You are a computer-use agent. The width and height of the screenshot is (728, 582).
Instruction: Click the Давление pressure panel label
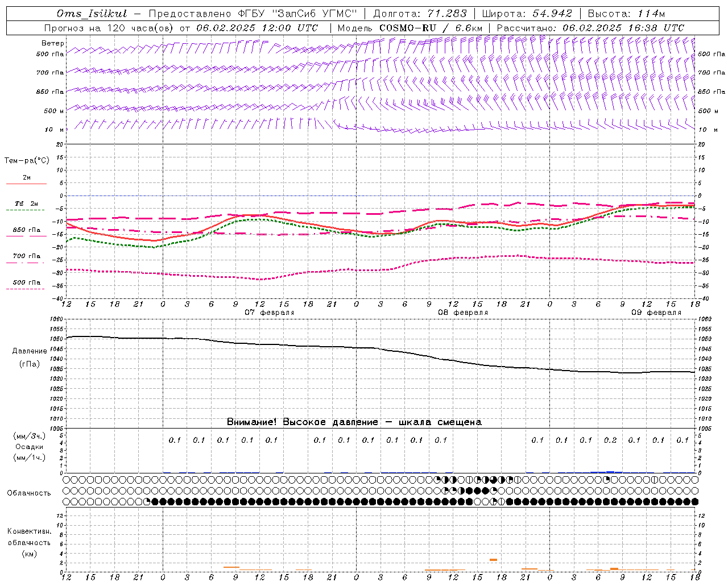pos(30,351)
